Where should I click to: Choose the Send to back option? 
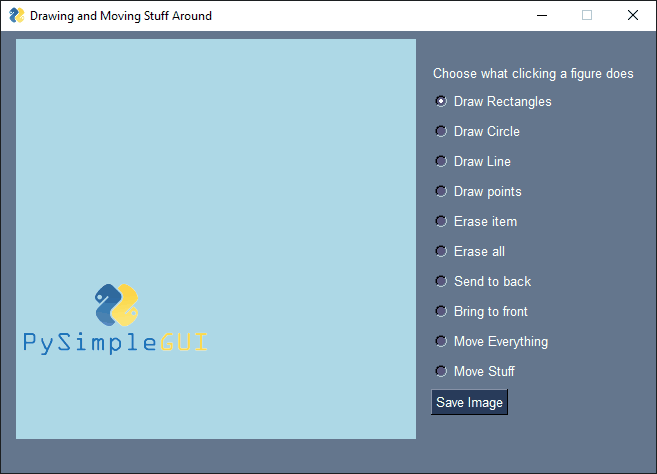coord(441,281)
